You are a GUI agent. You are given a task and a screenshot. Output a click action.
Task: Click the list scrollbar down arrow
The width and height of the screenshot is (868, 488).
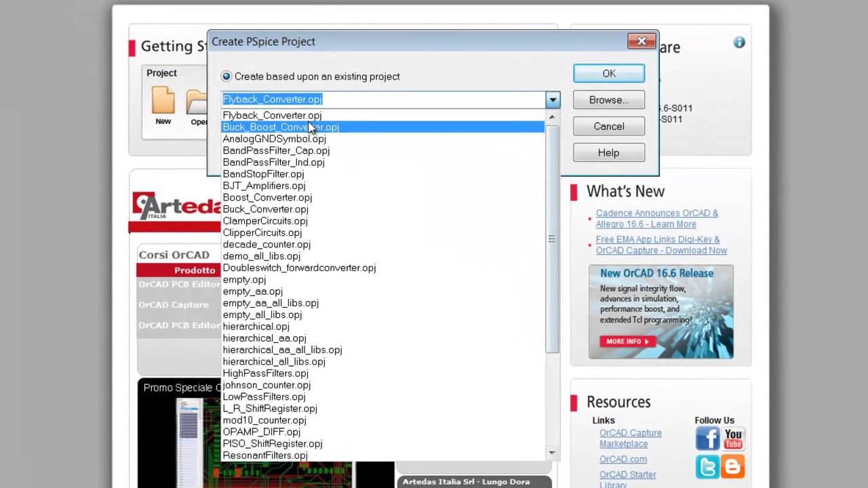552,453
